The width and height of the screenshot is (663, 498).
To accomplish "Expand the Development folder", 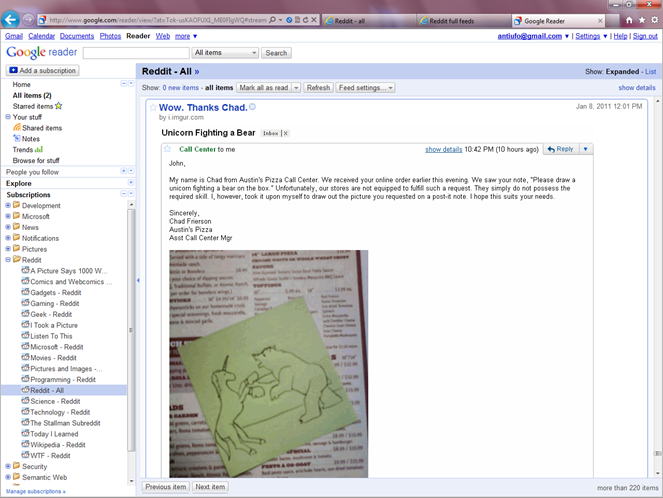I will point(8,205).
